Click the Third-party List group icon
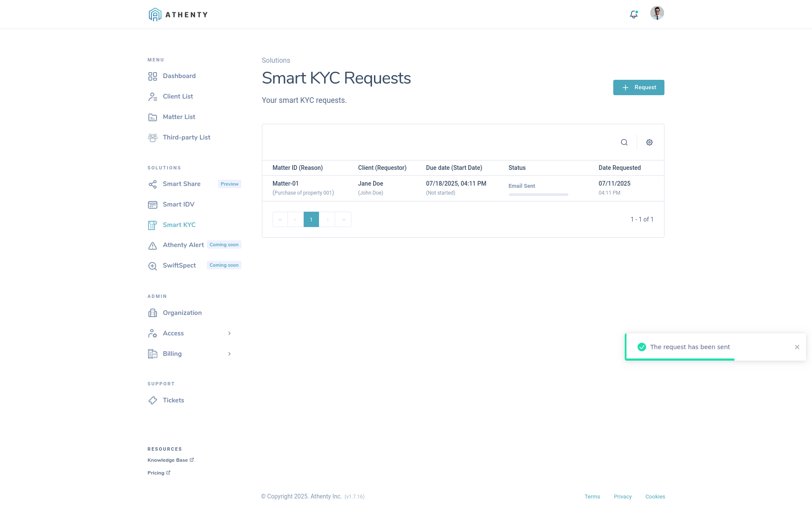The image size is (812, 510). click(x=153, y=137)
